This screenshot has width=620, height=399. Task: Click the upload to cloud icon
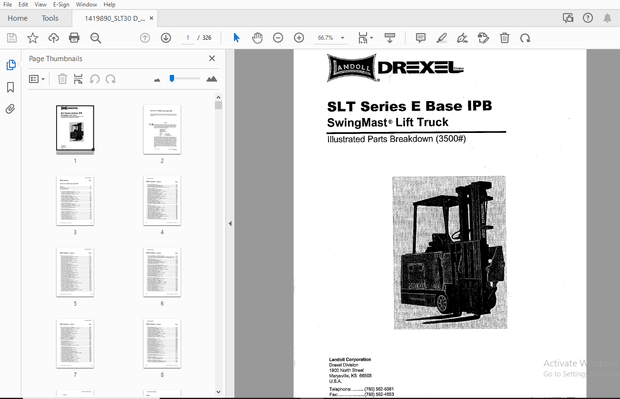pyautogui.click(x=53, y=38)
